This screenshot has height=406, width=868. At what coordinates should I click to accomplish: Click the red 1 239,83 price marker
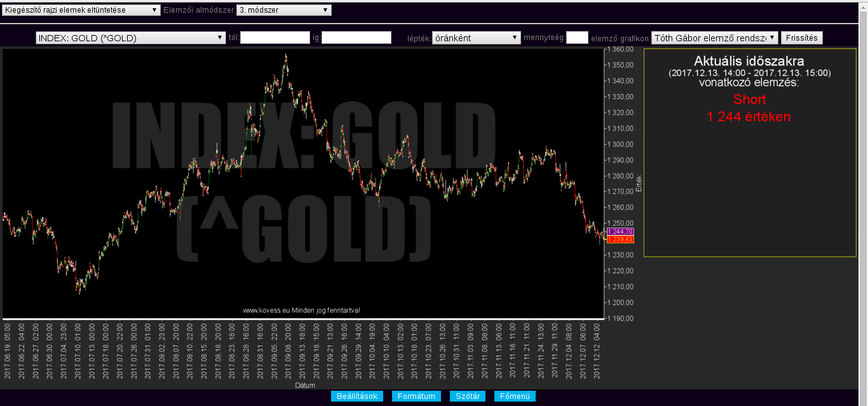coord(620,240)
